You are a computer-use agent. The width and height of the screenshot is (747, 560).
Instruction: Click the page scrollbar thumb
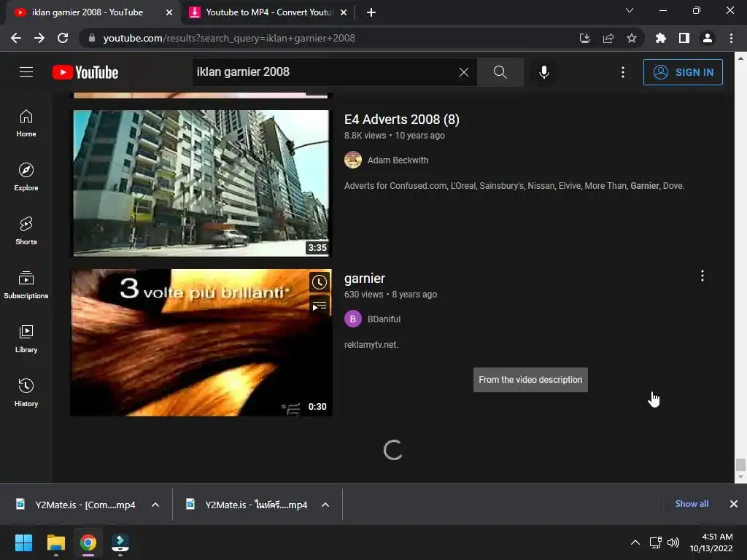tap(740, 464)
